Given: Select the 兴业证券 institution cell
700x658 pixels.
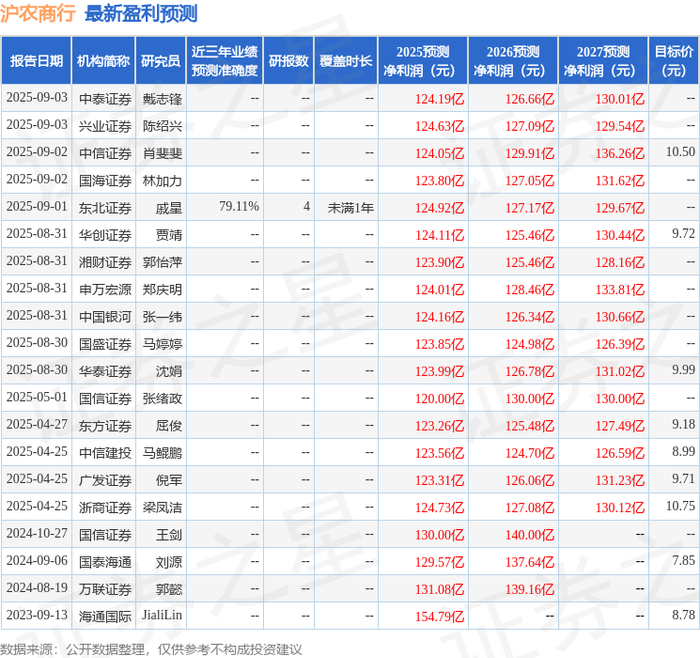Looking at the screenshot, I should [x=105, y=126].
